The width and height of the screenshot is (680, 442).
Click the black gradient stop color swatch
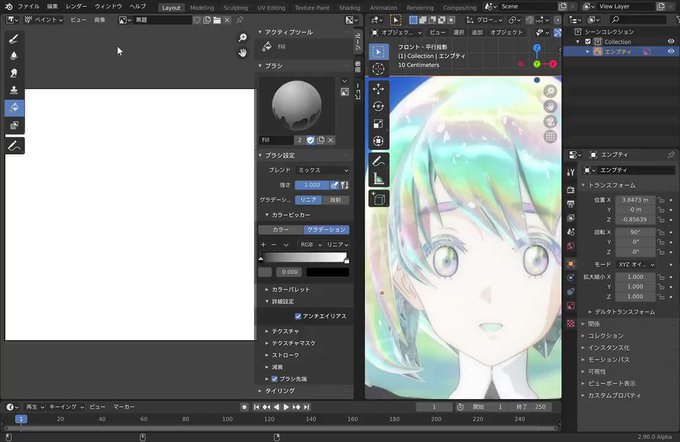(x=327, y=272)
